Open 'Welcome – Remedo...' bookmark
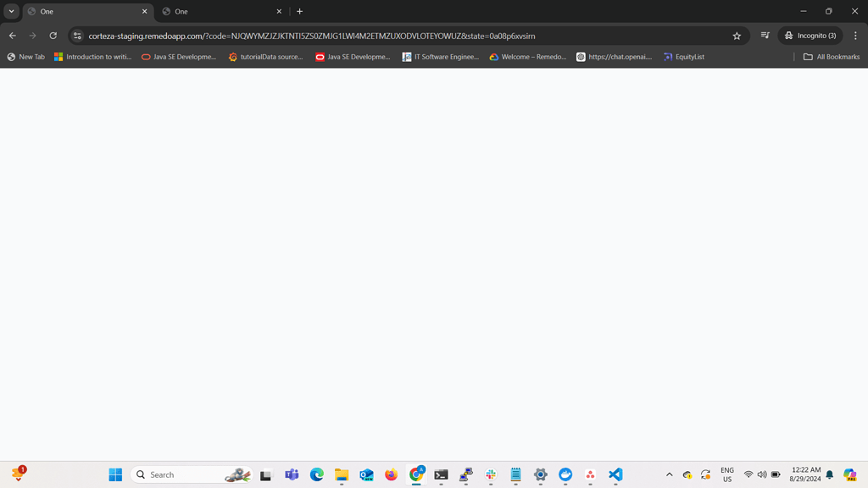The image size is (868, 488). point(527,57)
